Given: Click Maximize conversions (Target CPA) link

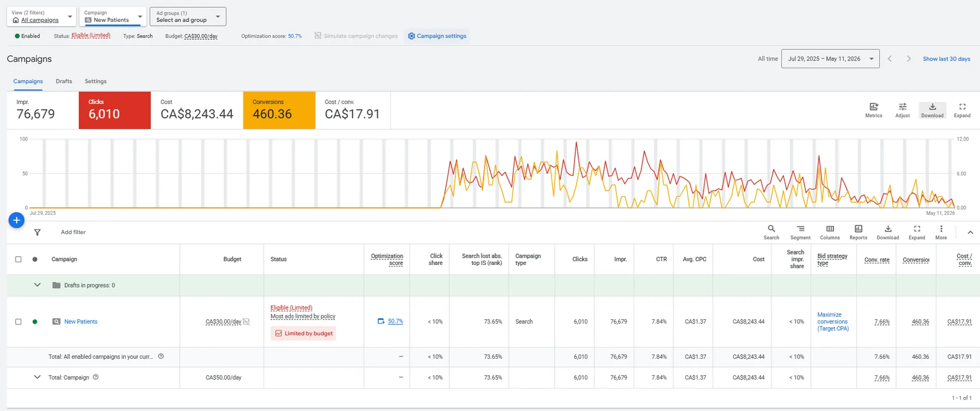Looking at the screenshot, I should (x=833, y=322).
